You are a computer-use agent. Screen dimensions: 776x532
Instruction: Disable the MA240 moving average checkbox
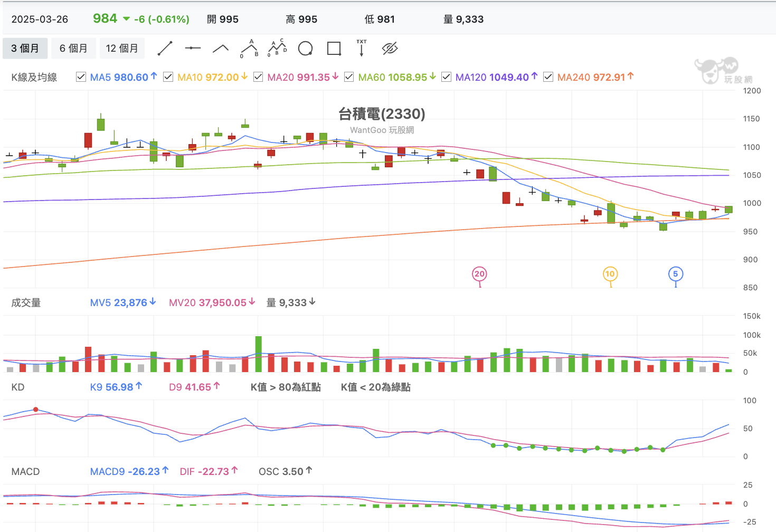tap(548, 77)
